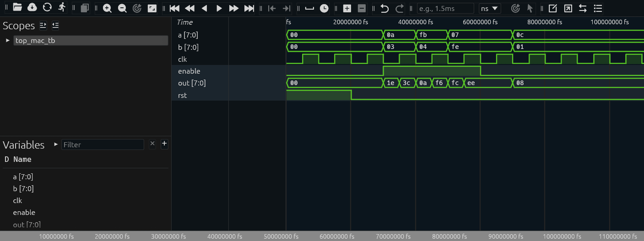644x241 pixels.
Task: Zoom in with the magnifier plus icon
Action: coord(107,8)
